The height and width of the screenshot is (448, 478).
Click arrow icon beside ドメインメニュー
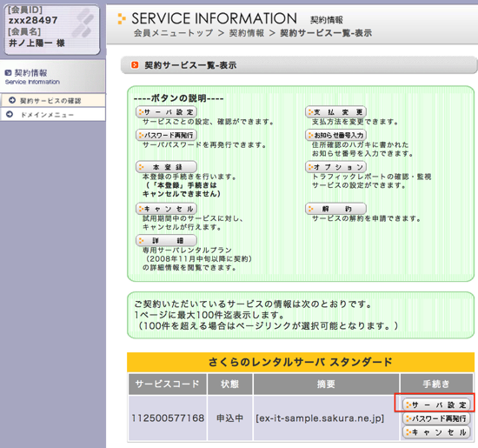coord(10,114)
